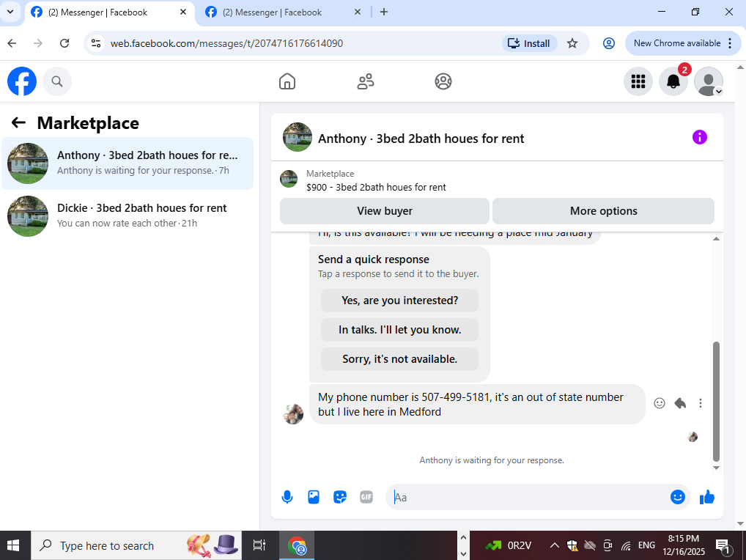Image resolution: width=746 pixels, height=560 pixels.
Task: Click the address bar URL
Action: point(226,43)
